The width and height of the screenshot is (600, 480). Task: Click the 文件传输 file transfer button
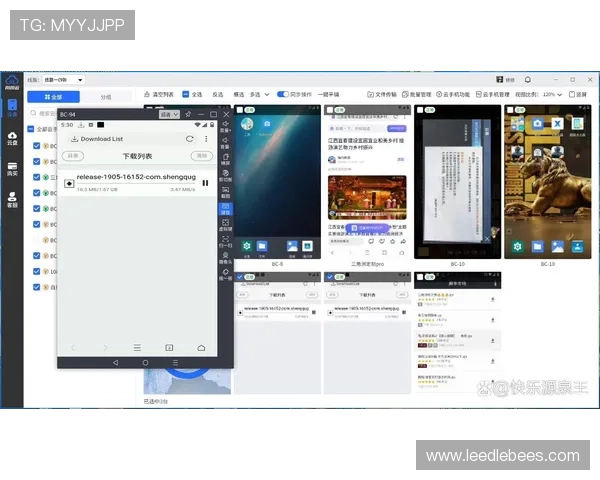click(x=382, y=94)
